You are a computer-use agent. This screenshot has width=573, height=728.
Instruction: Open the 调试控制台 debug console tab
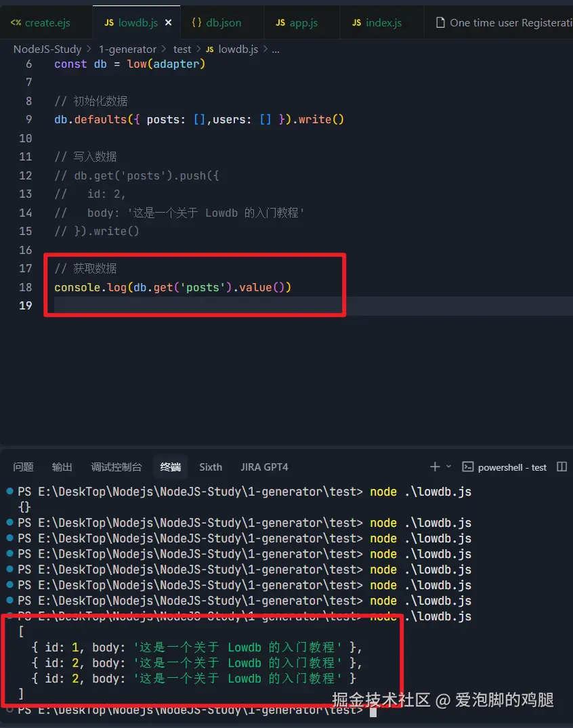[116, 467]
